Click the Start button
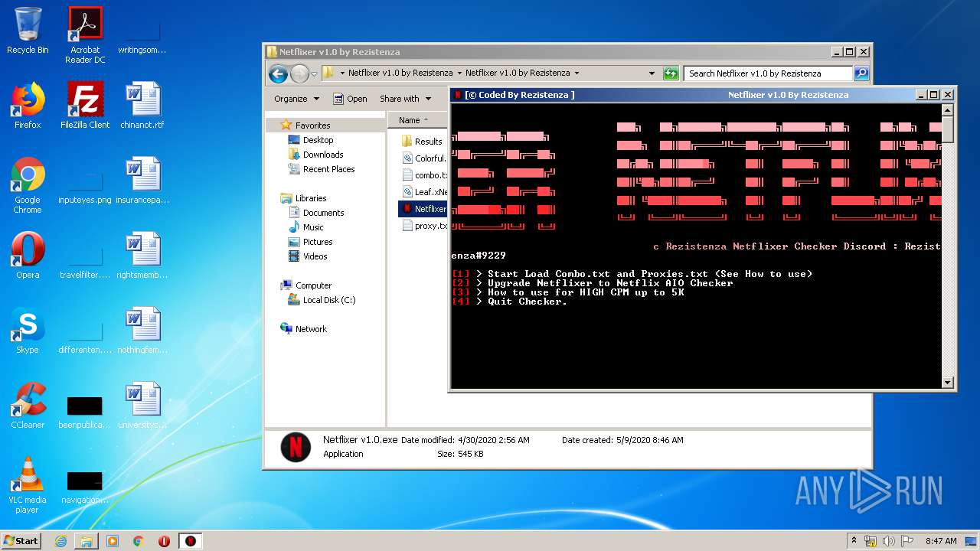This screenshot has height=551, width=980. pyautogui.click(x=21, y=541)
